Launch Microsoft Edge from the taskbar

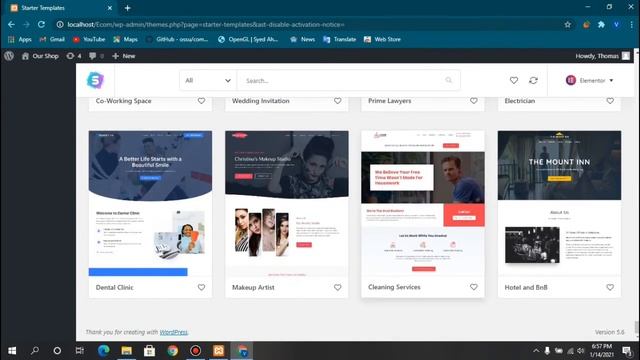pos(103,351)
